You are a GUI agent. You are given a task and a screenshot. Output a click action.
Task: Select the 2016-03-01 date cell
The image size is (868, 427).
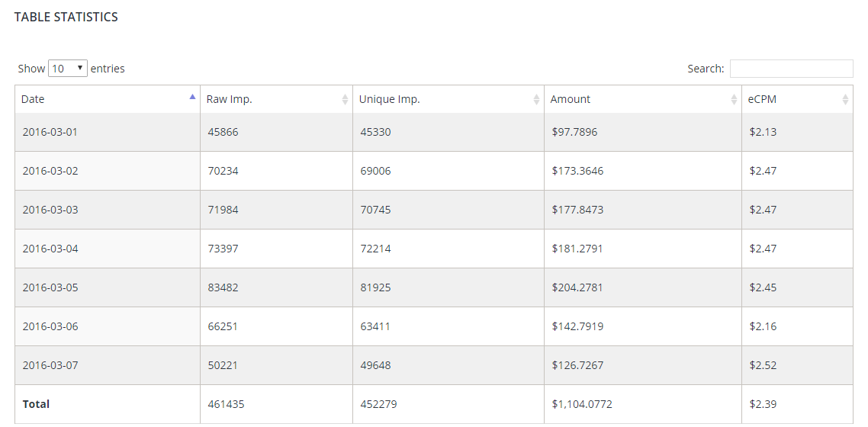click(x=50, y=132)
